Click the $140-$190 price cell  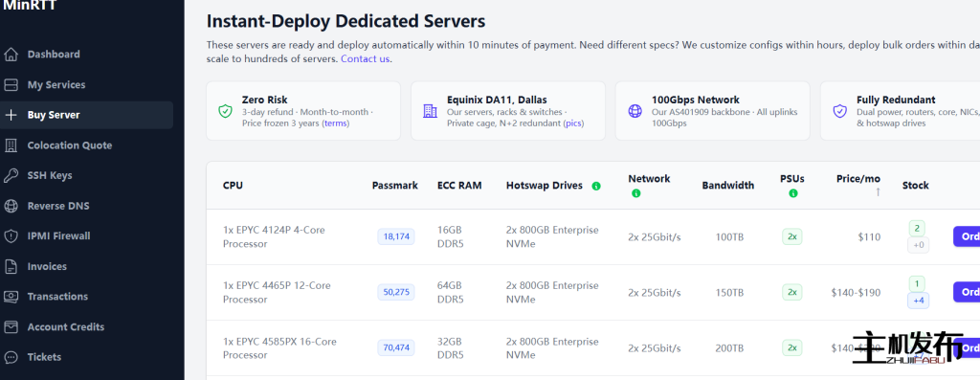coord(856,293)
